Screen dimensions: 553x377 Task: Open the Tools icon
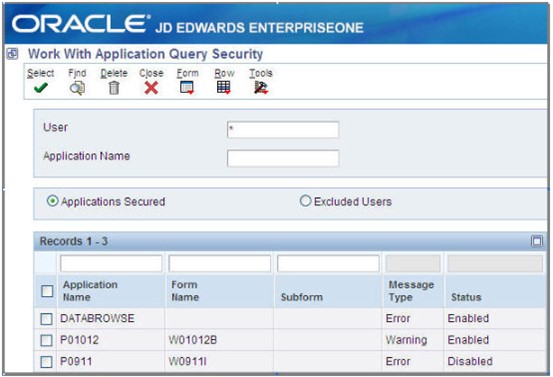(261, 87)
